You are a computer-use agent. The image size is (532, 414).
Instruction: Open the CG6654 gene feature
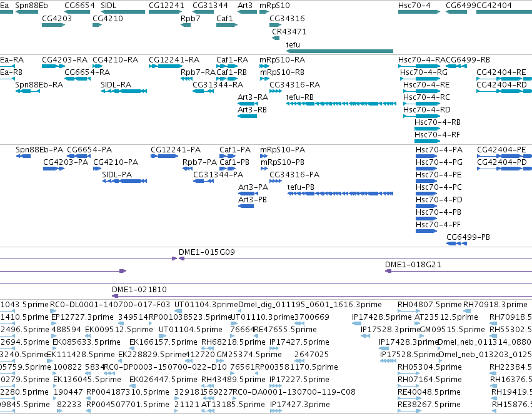[x=78, y=12]
